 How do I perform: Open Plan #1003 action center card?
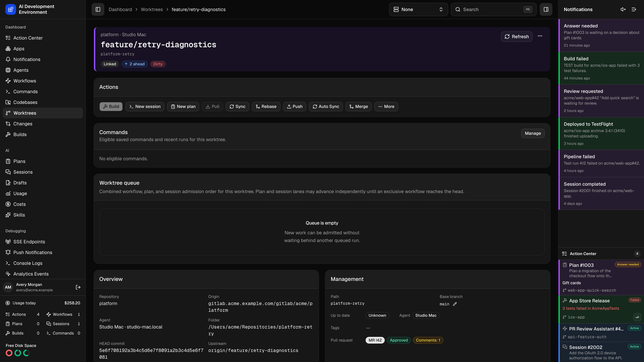[601, 277]
